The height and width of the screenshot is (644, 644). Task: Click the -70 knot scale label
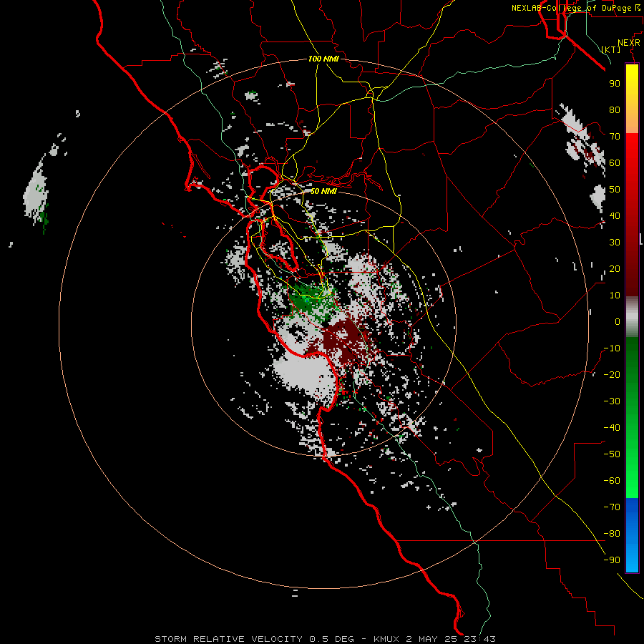point(612,507)
